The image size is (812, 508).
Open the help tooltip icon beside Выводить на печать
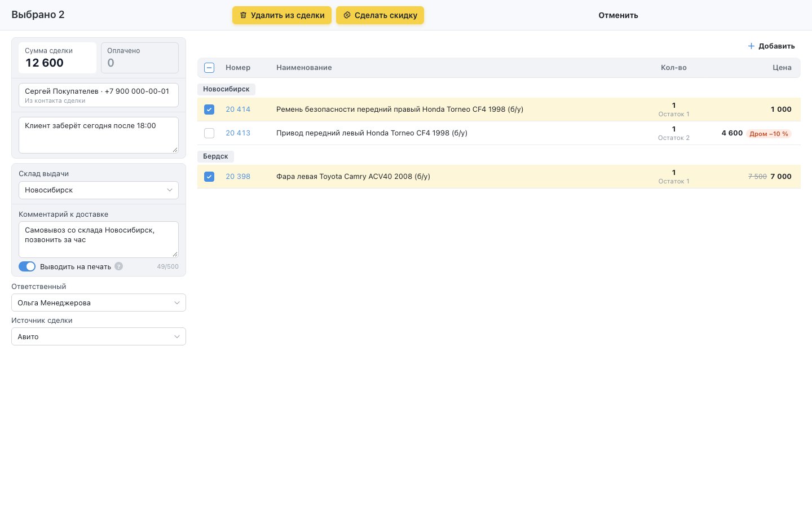(x=118, y=266)
